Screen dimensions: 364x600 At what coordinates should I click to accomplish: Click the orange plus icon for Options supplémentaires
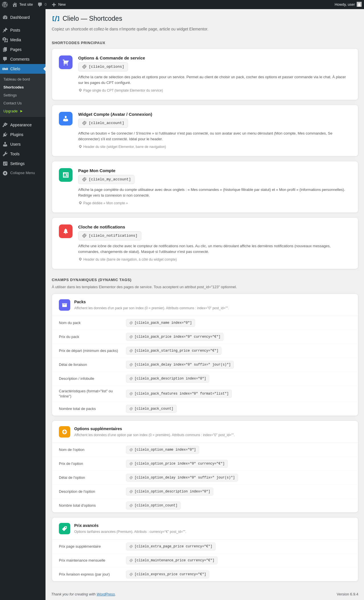tap(65, 432)
